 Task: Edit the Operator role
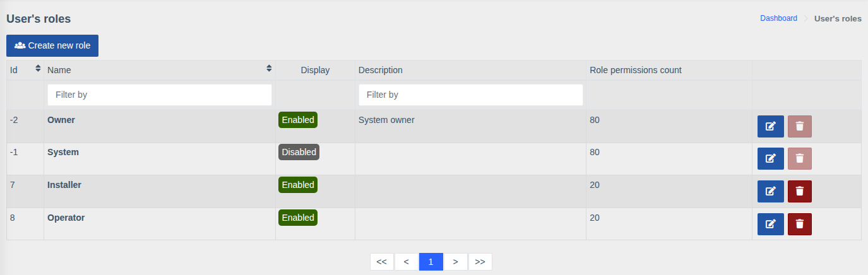(x=771, y=224)
